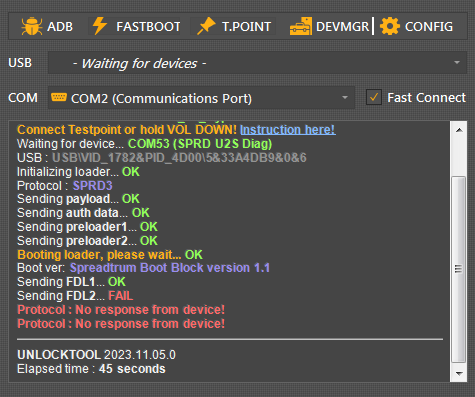Click the FASTBOOT lightning bolt icon
Viewport: 475px width, 397px height.
[x=99, y=26]
